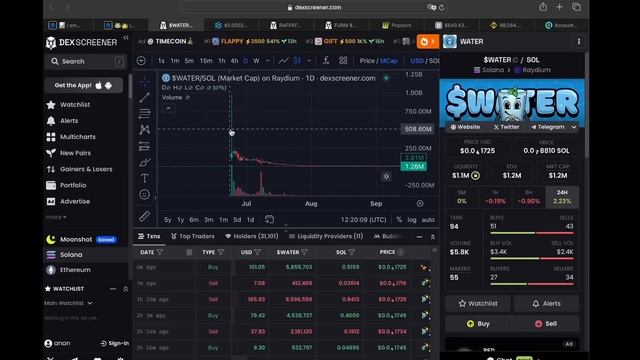Click the orange trending fire button
Viewport: 640px width, 360px height.
click(427, 42)
